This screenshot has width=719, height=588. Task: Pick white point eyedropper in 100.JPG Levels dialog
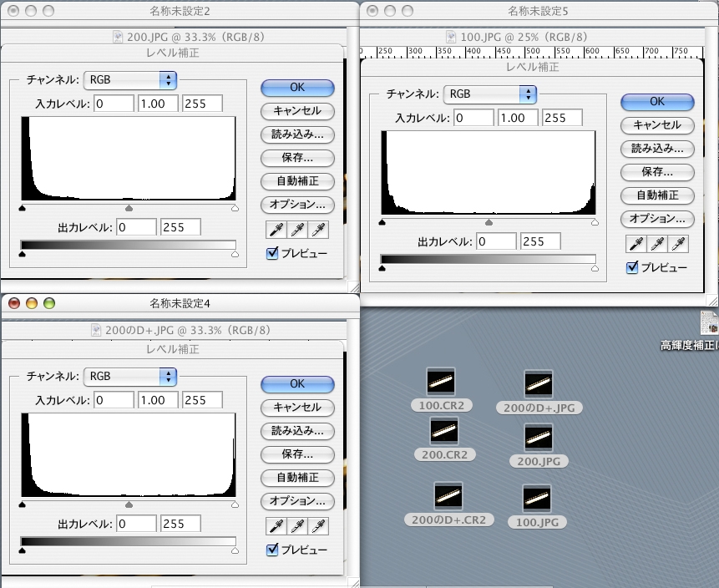[x=679, y=244]
